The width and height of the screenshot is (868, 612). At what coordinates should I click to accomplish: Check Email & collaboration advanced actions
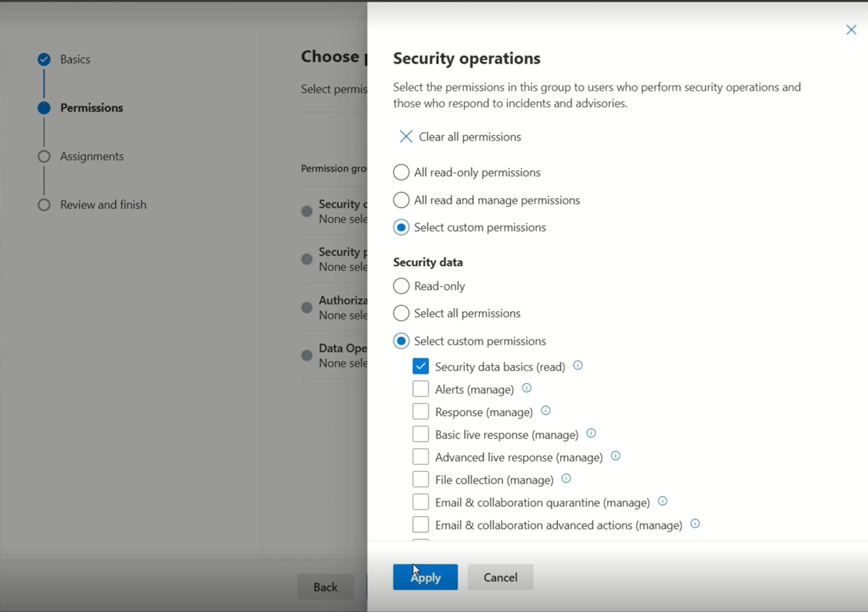420,524
